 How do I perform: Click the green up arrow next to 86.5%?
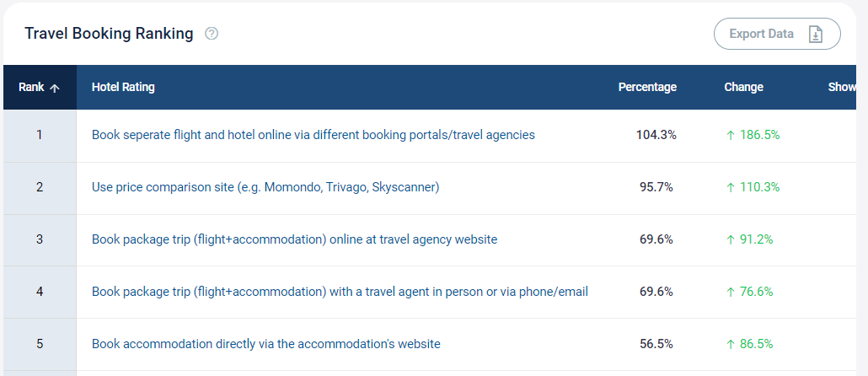point(730,344)
